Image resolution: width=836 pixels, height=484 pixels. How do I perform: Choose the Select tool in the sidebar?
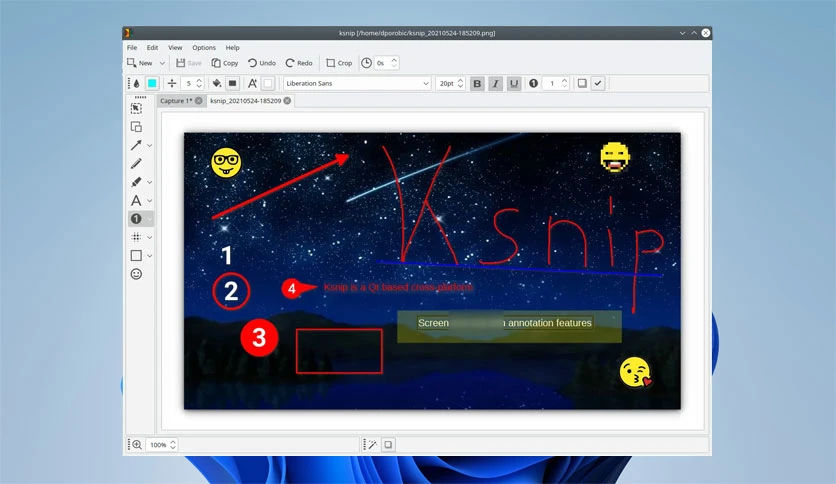[x=136, y=108]
